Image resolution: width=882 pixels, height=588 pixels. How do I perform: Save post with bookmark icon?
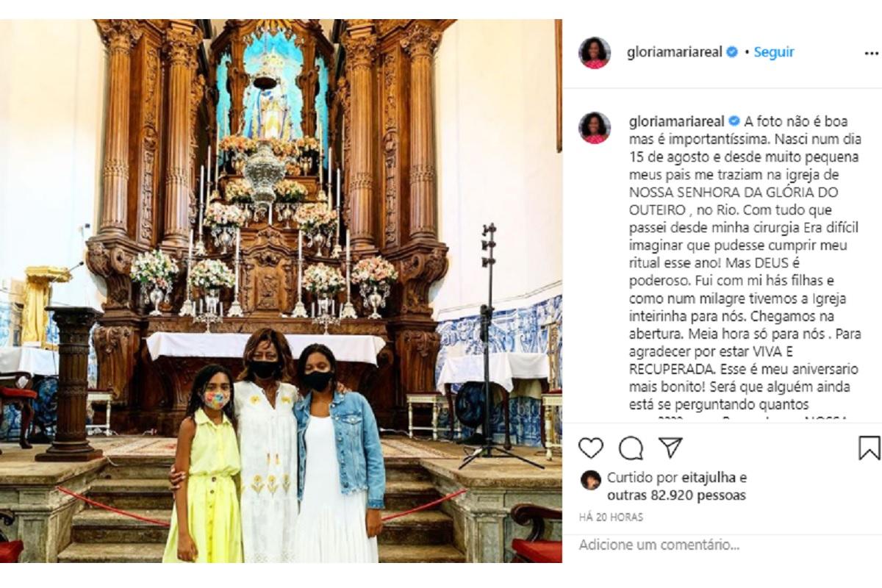click(869, 448)
